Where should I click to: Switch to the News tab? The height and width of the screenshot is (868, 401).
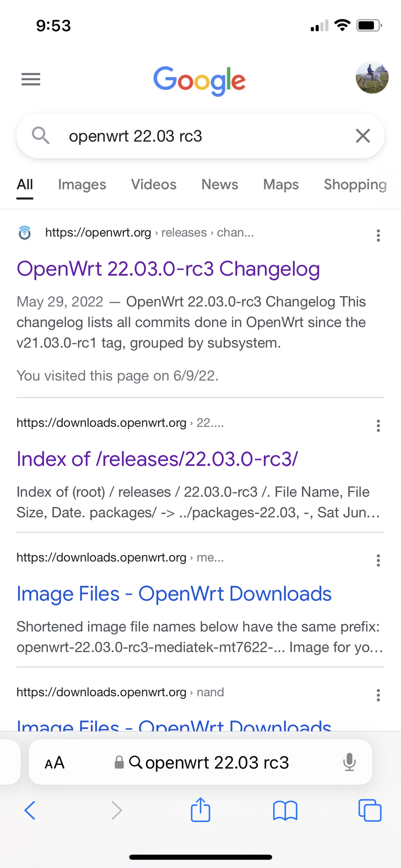click(219, 185)
